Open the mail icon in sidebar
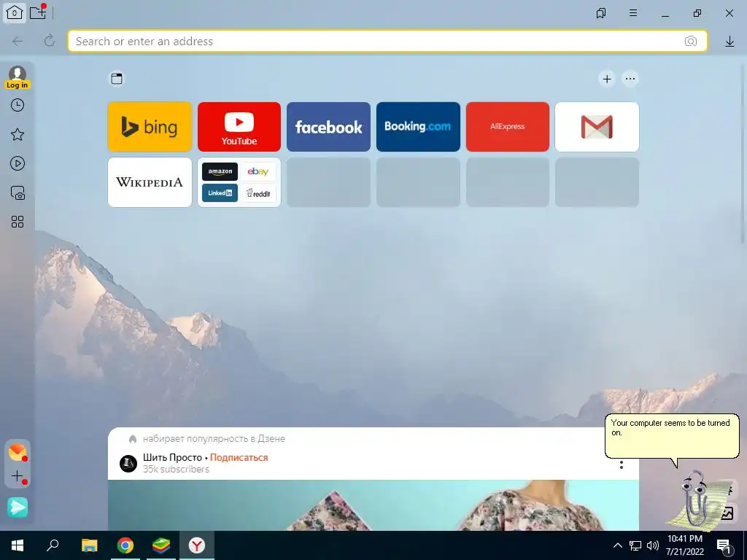Image resolution: width=747 pixels, height=560 pixels. (18, 452)
